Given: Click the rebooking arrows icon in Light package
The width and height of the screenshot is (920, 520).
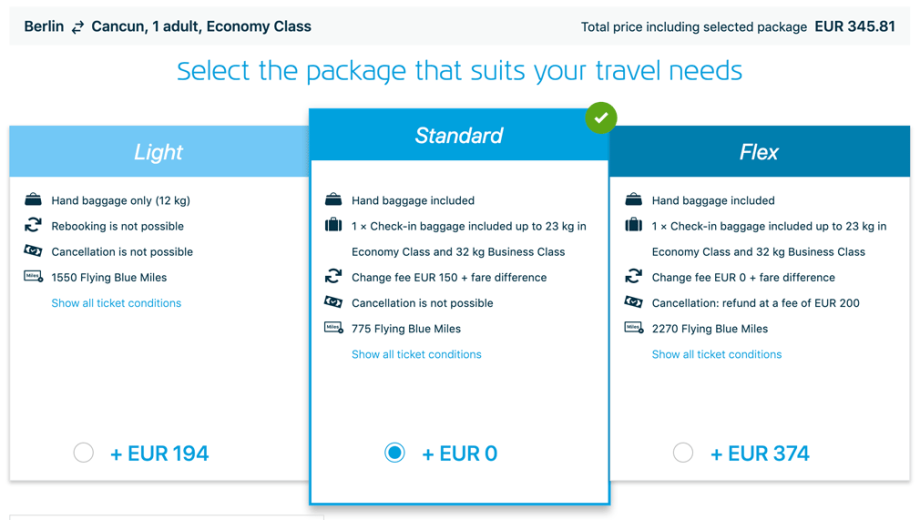Looking at the screenshot, I should [33, 226].
